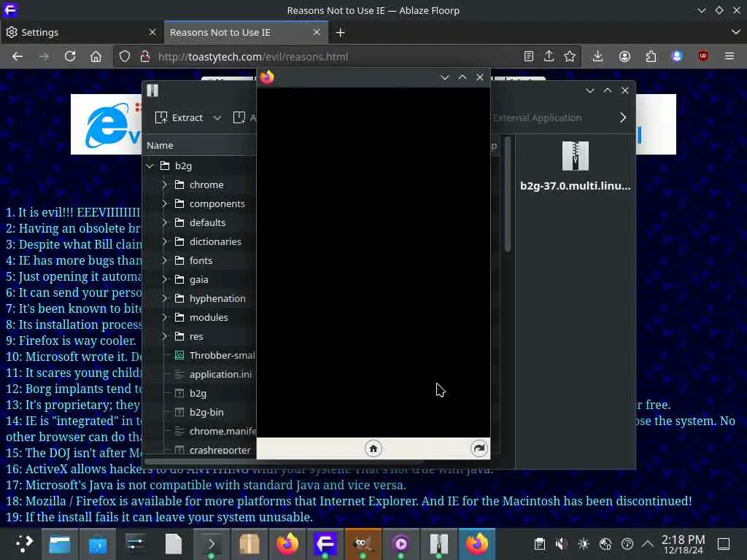Open the Floorp hamburger menu

pos(729,57)
